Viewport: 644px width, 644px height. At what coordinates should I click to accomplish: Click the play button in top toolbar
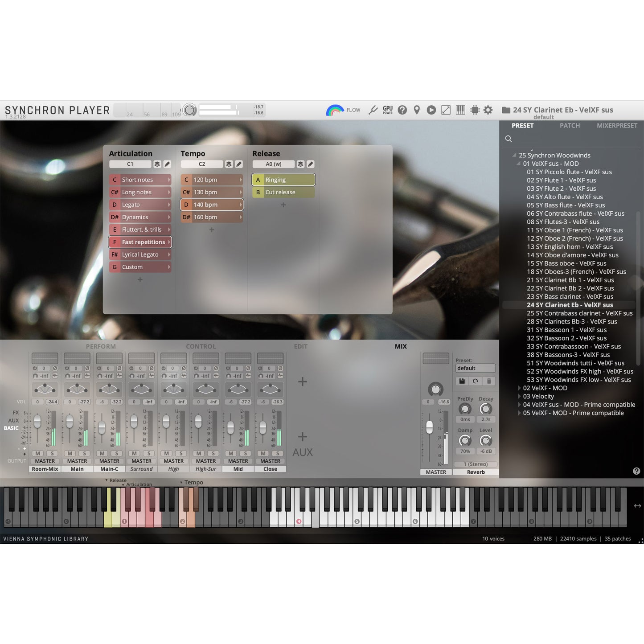(x=431, y=110)
